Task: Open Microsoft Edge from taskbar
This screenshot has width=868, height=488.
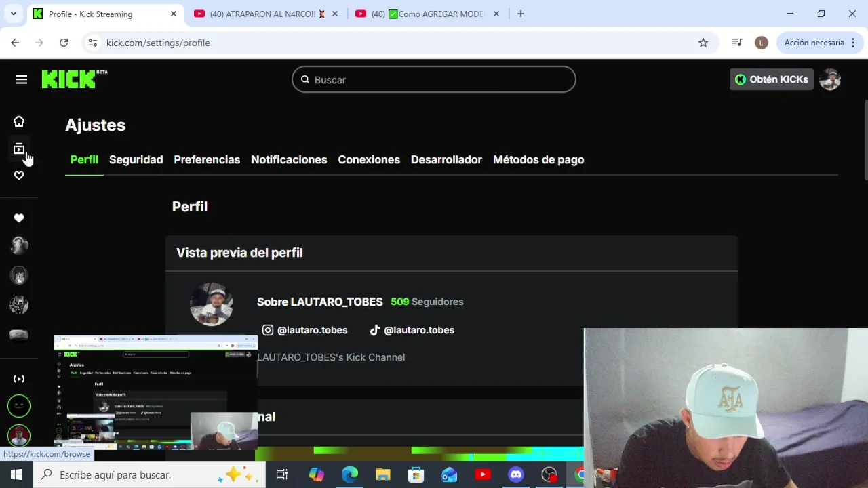Action: point(350,474)
